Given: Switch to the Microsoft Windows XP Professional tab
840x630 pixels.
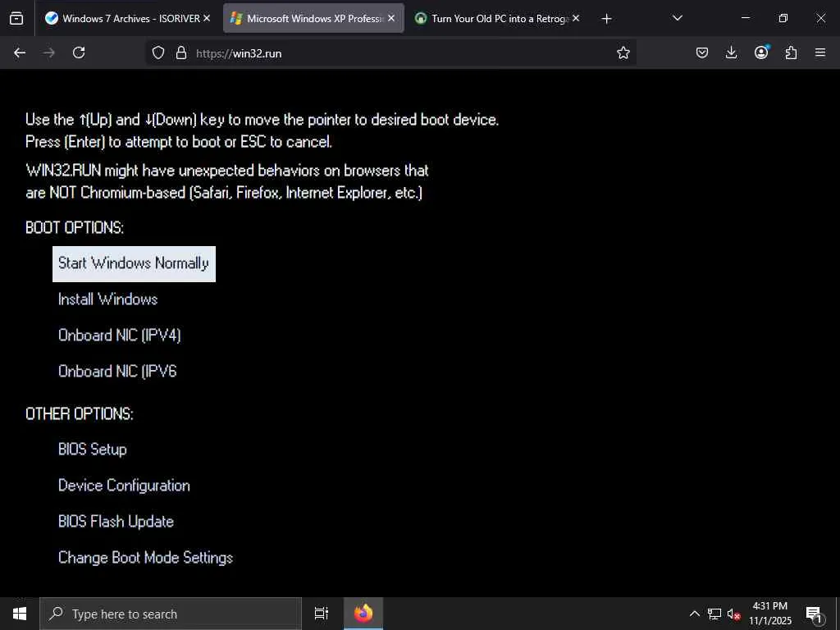Looking at the screenshot, I should (313, 18).
